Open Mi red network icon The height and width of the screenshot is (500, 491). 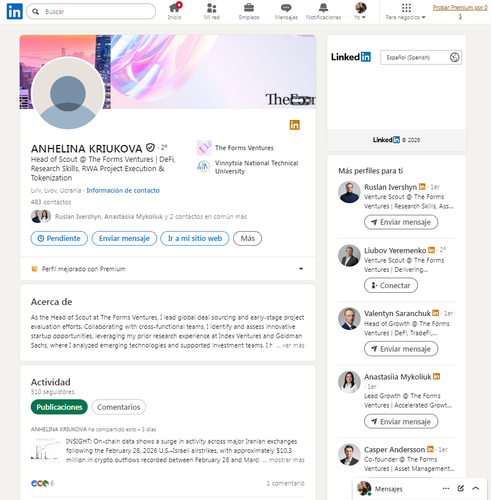coord(212,11)
